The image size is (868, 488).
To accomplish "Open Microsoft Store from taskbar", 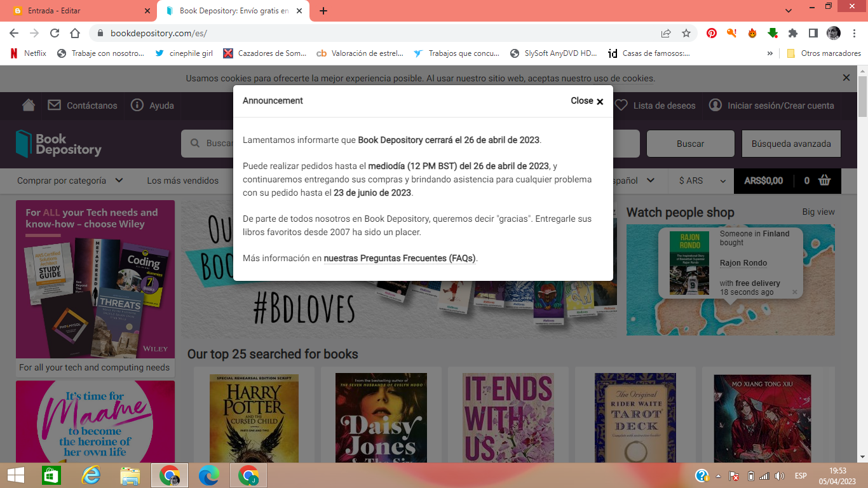I will point(51,475).
